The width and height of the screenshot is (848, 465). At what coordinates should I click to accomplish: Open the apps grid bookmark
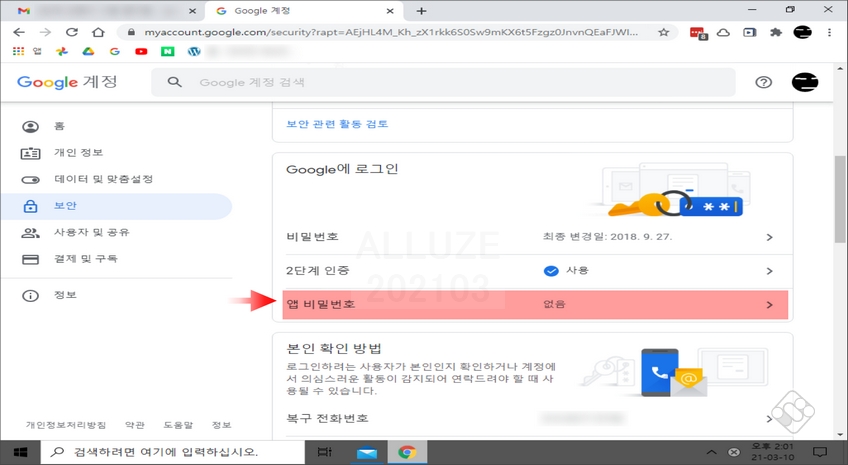point(18,51)
